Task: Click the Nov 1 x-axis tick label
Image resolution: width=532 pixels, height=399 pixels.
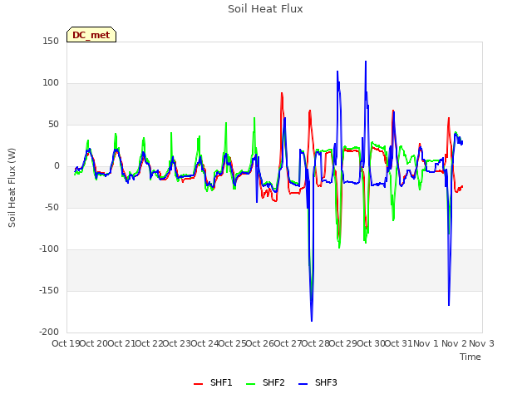Action: tap(426, 343)
